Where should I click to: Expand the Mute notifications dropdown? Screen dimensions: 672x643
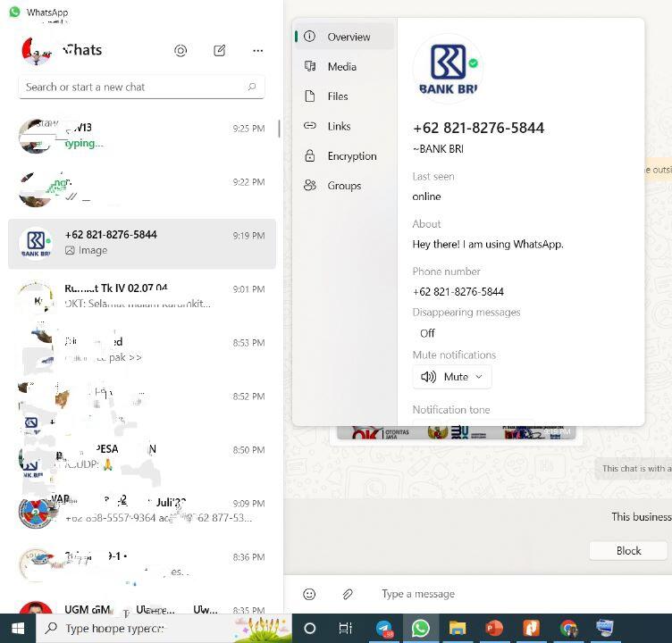451,377
